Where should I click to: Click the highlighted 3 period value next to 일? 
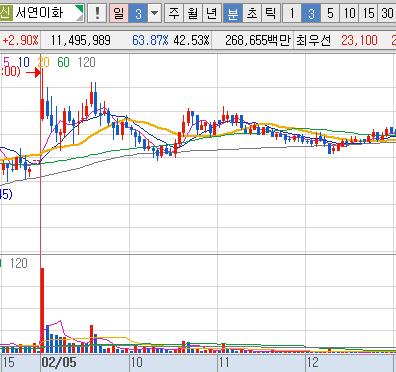[x=138, y=13]
